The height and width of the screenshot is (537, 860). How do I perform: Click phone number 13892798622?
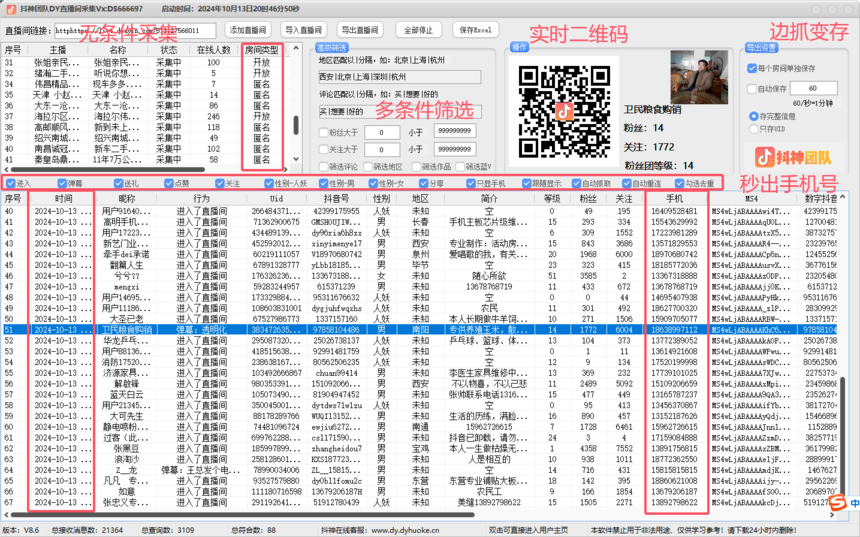pyautogui.click(x=674, y=502)
